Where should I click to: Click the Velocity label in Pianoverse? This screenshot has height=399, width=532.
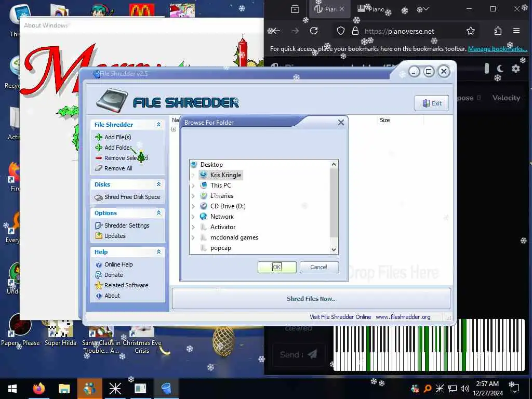[506, 98]
